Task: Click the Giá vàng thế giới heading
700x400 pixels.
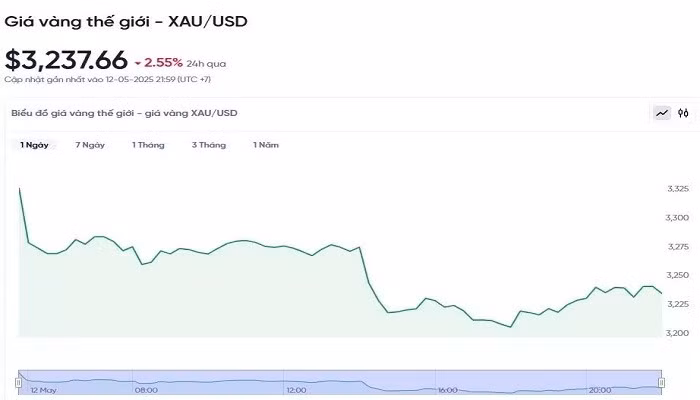Action: click(126, 20)
